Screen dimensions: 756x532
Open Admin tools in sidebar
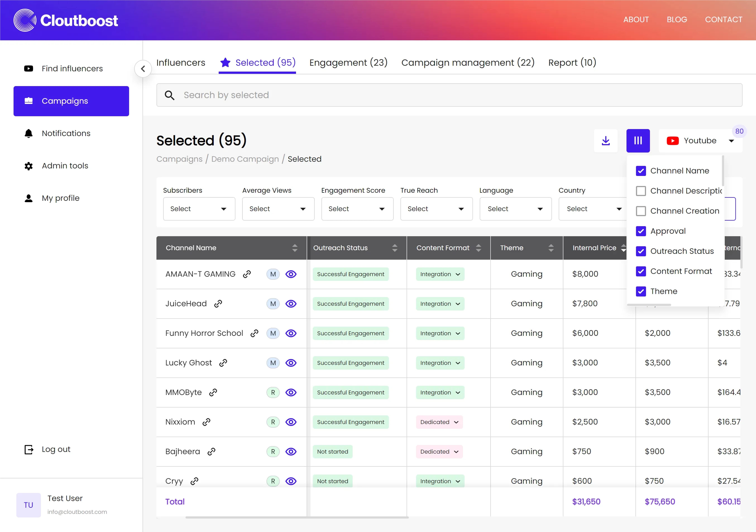[x=71, y=166]
